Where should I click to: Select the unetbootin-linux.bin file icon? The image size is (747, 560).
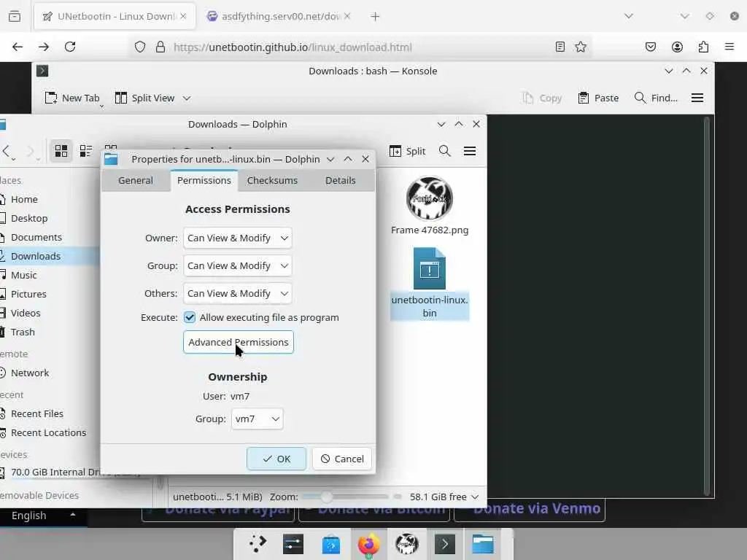click(x=429, y=268)
